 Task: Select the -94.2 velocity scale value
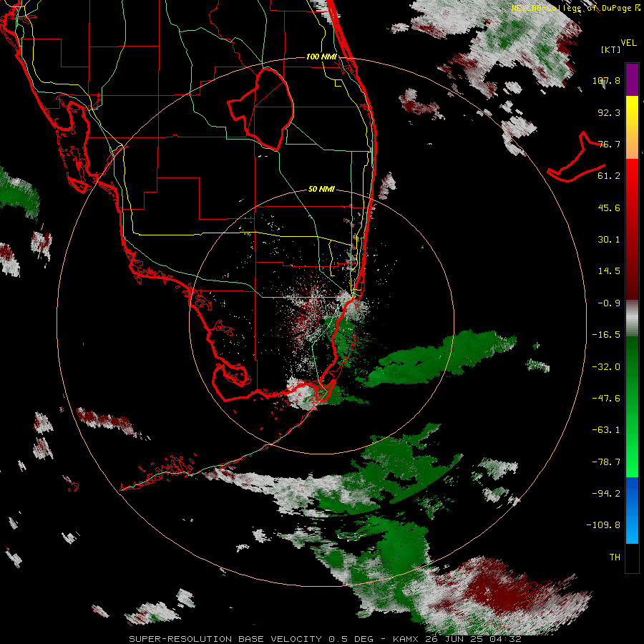tap(606, 493)
